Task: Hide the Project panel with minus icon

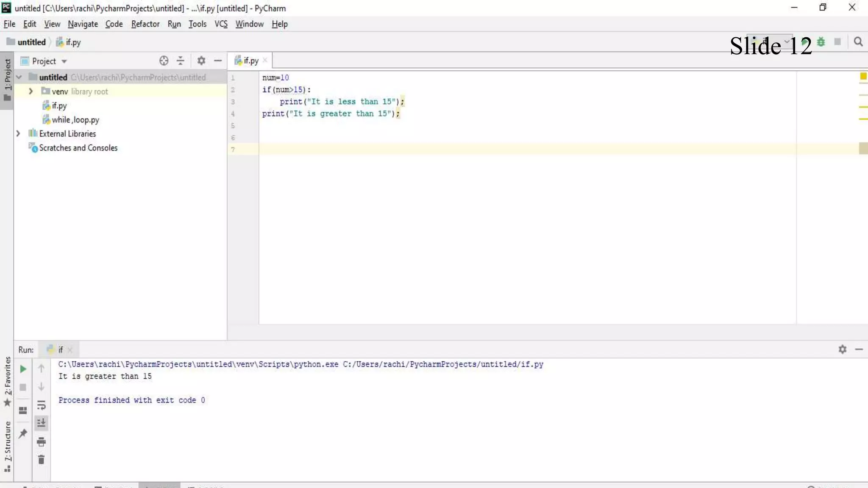Action: click(x=218, y=61)
